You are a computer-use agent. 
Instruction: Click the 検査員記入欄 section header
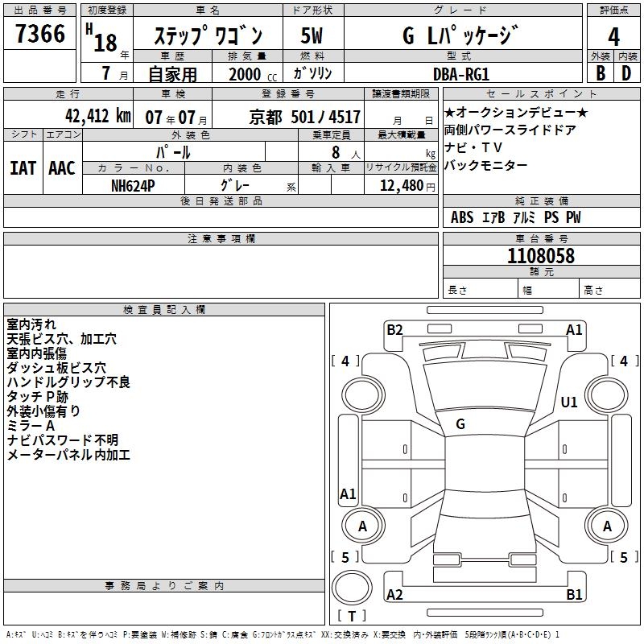click(x=164, y=310)
